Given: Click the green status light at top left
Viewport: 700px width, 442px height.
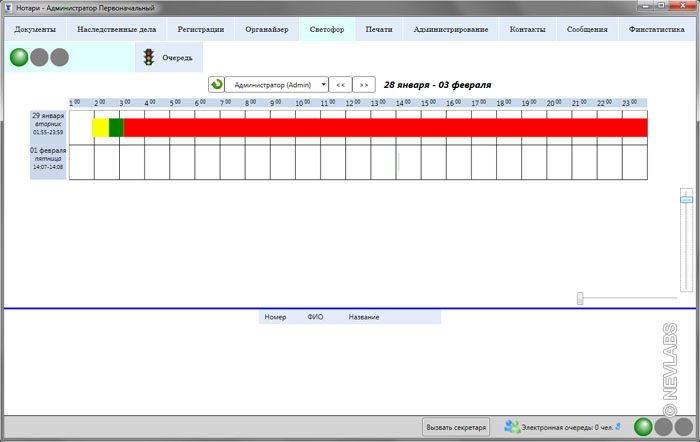Looking at the screenshot, I should [20, 58].
